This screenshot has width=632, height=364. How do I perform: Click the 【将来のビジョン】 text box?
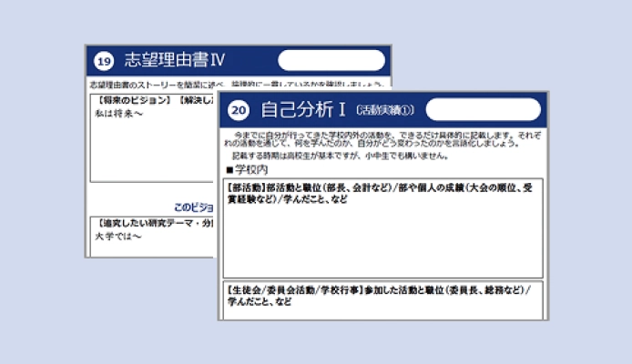click(152, 138)
